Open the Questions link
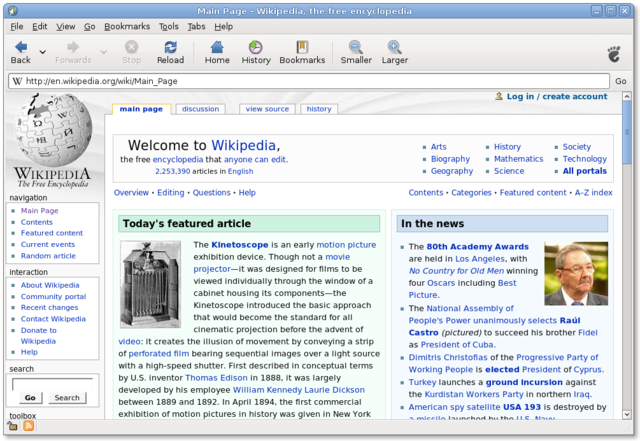Screen dimensions: 640x441 click(x=211, y=193)
